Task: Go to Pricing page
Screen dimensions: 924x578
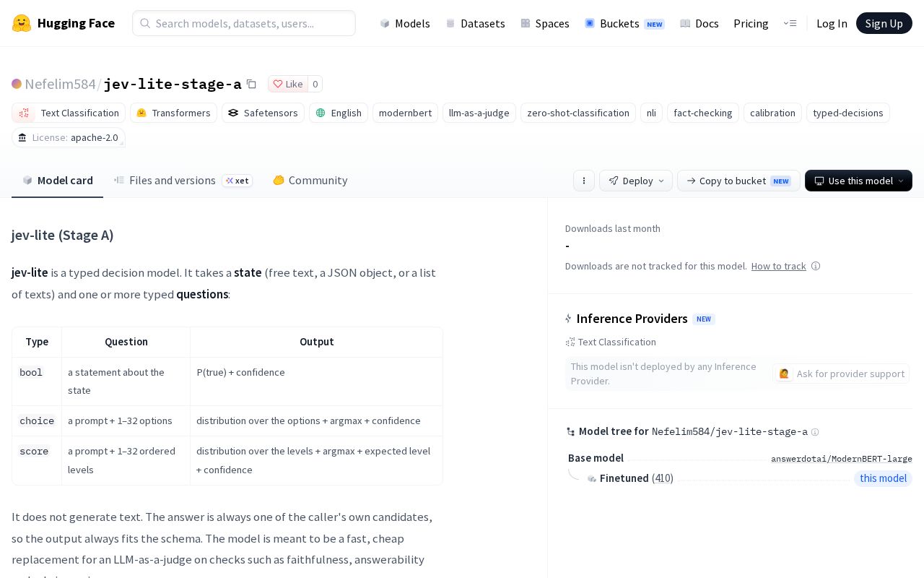Action: 751,23
